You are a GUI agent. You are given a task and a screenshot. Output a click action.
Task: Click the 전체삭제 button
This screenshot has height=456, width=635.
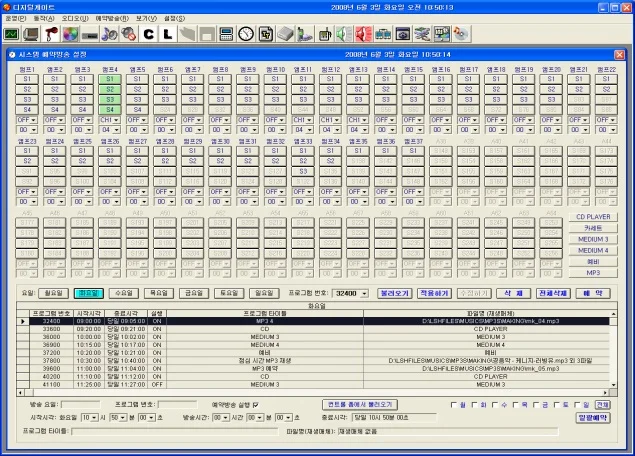(553, 293)
